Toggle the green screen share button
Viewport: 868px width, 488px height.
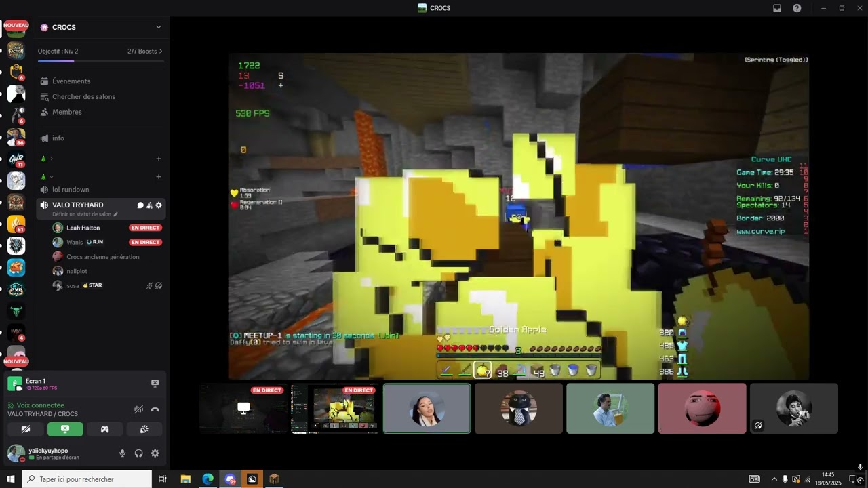click(65, 429)
